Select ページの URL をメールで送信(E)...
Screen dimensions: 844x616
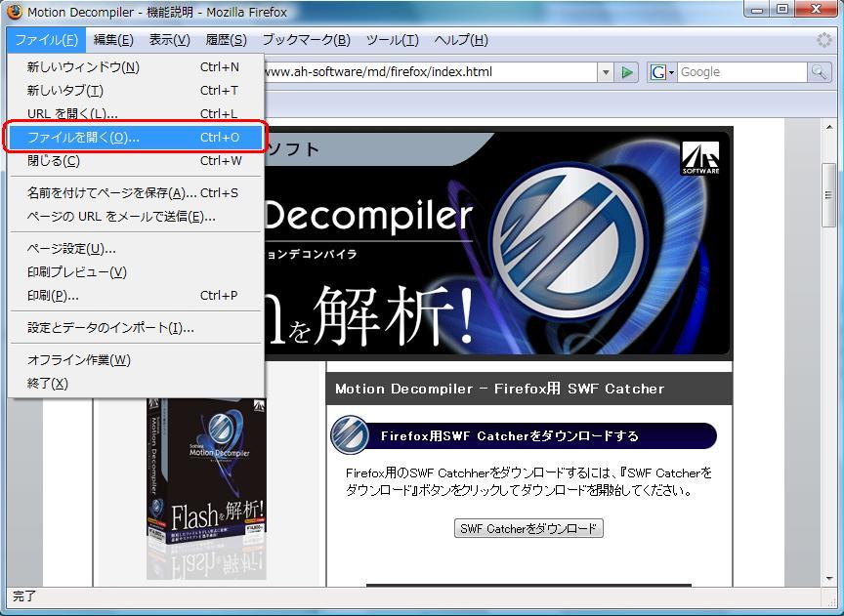(x=136, y=217)
